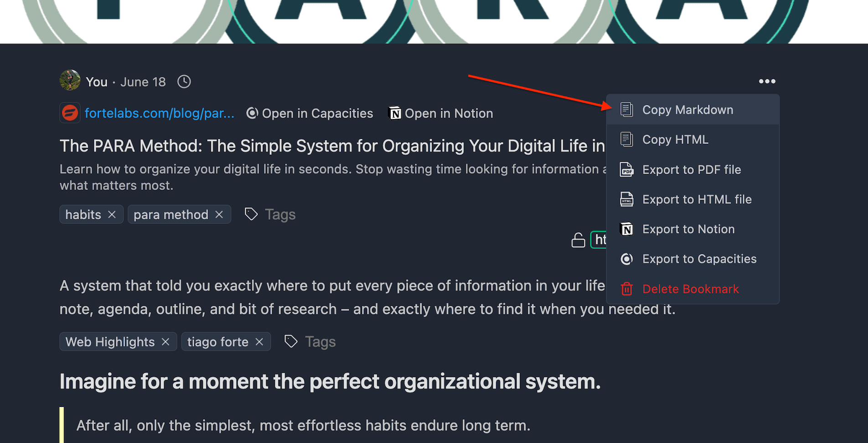This screenshot has height=443, width=868.
Task: Open the ellipsis overflow menu
Action: [767, 81]
